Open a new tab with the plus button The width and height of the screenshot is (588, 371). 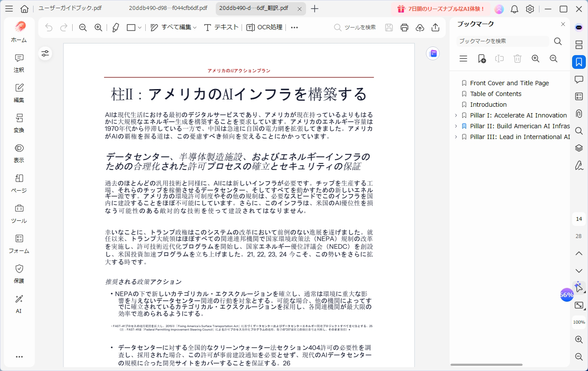pos(315,9)
